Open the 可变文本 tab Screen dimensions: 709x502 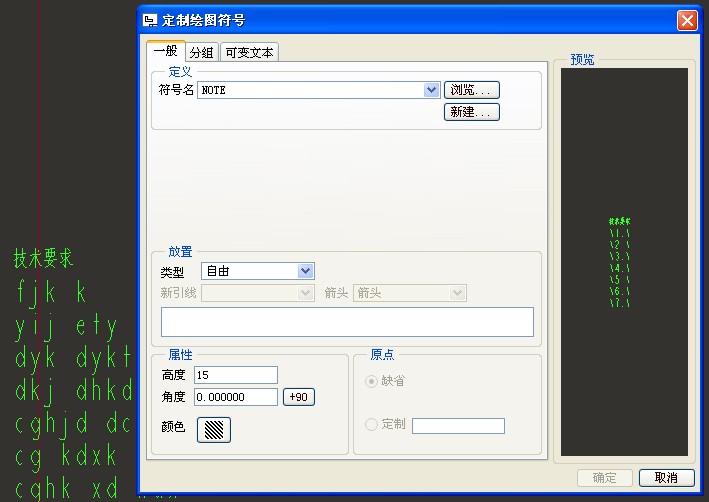coord(249,52)
